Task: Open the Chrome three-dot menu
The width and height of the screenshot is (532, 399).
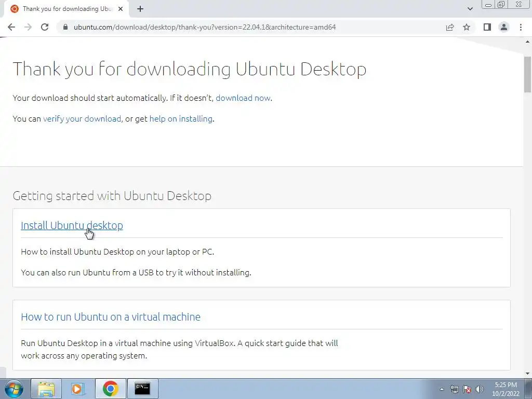Action: 521,27
